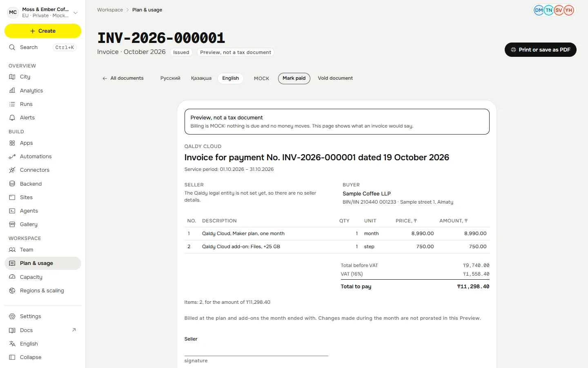This screenshot has height=368, width=588.
Task: Select the Capacity gauge icon
Action: pos(12,277)
